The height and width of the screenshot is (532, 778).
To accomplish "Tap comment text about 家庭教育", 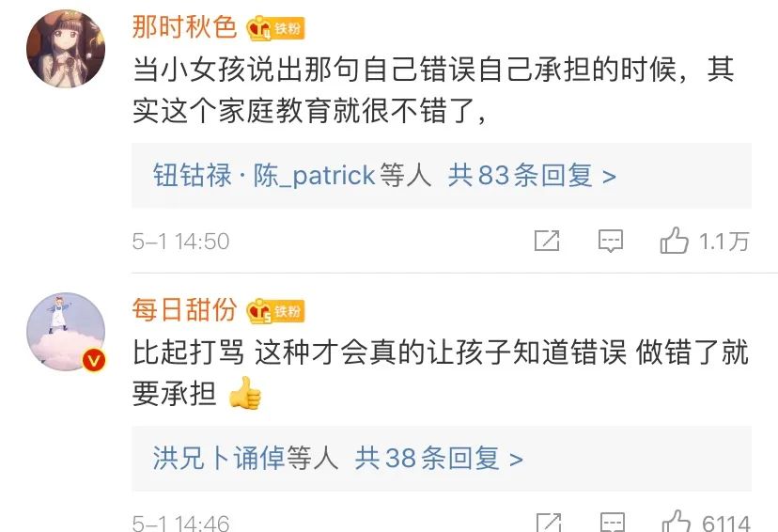I will [434, 90].
